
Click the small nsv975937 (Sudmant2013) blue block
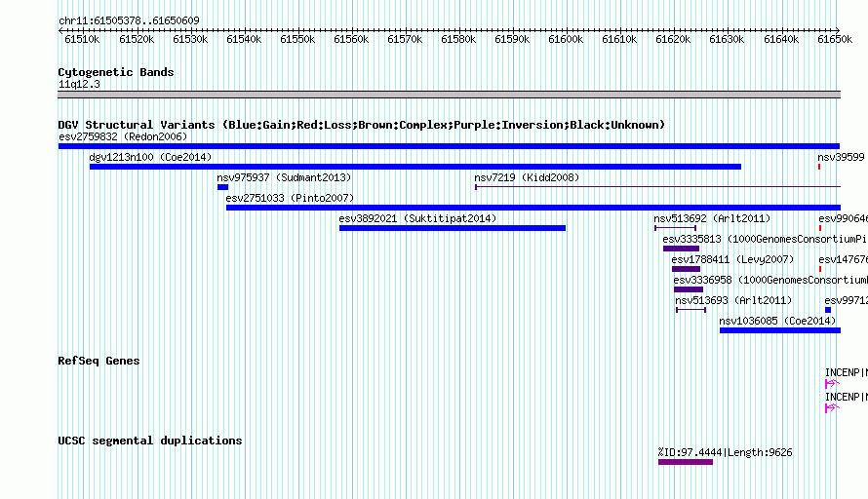click(x=222, y=187)
